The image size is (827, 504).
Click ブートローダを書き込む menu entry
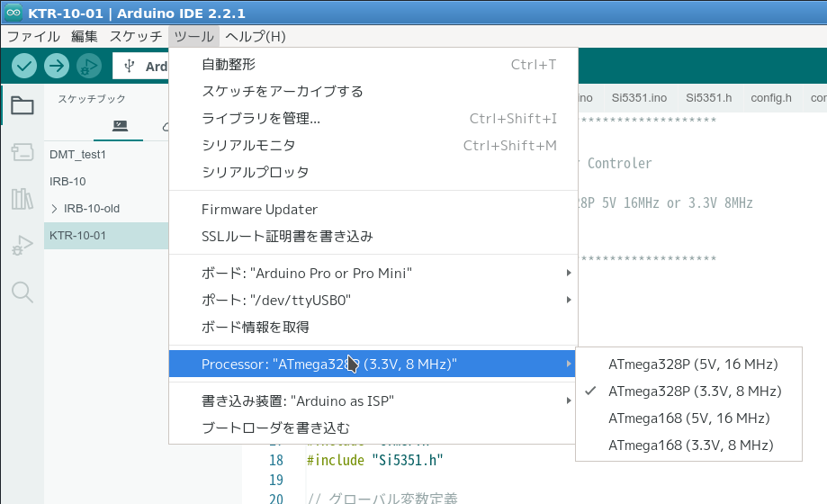373,427
